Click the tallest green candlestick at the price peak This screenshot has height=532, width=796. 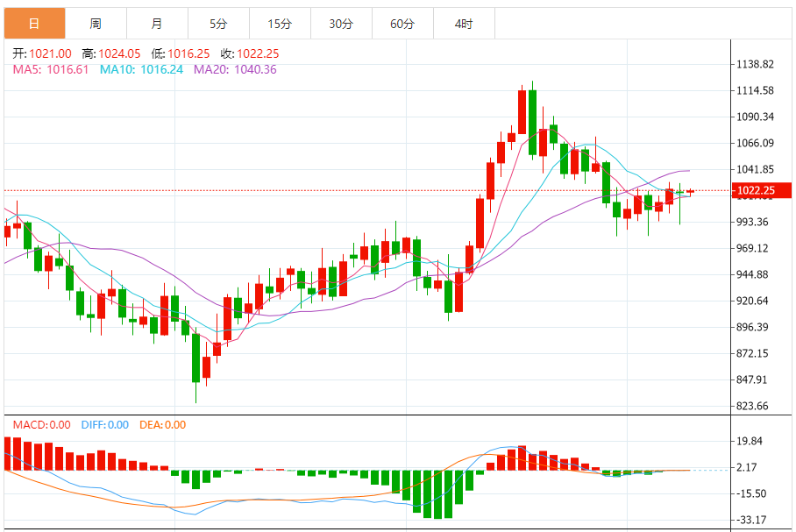tap(532, 123)
